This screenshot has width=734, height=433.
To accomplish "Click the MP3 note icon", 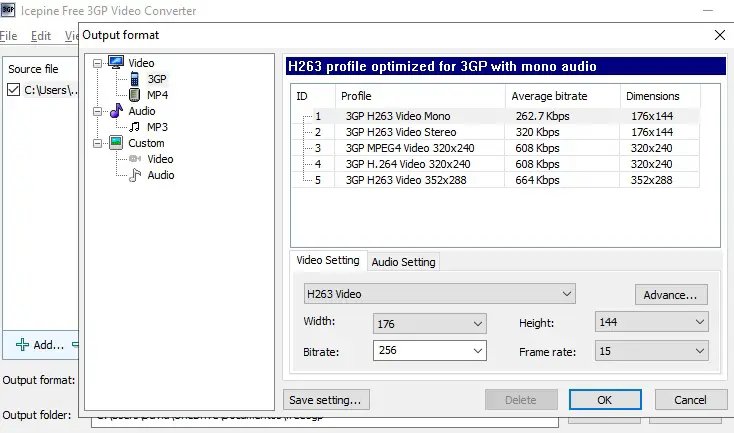I will (134, 127).
